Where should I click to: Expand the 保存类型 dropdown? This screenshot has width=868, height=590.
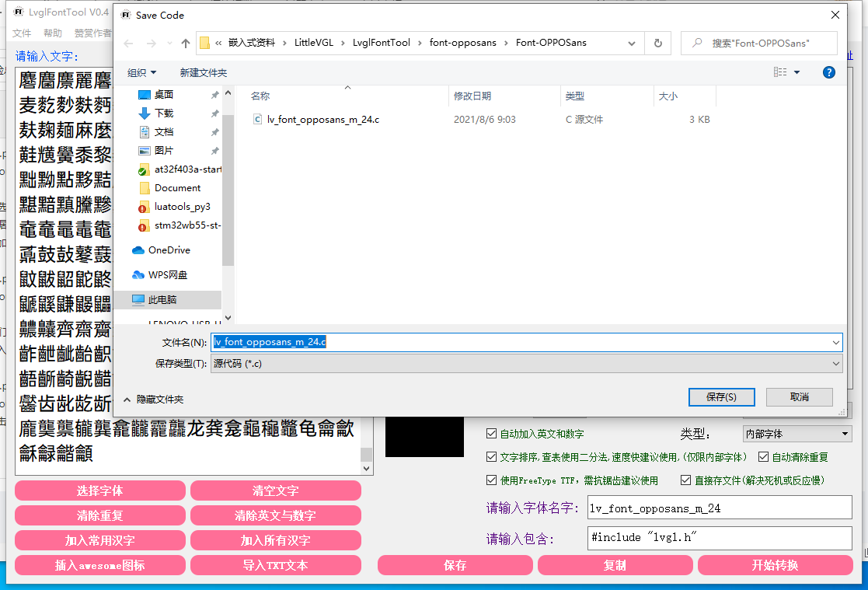click(x=526, y=364)
